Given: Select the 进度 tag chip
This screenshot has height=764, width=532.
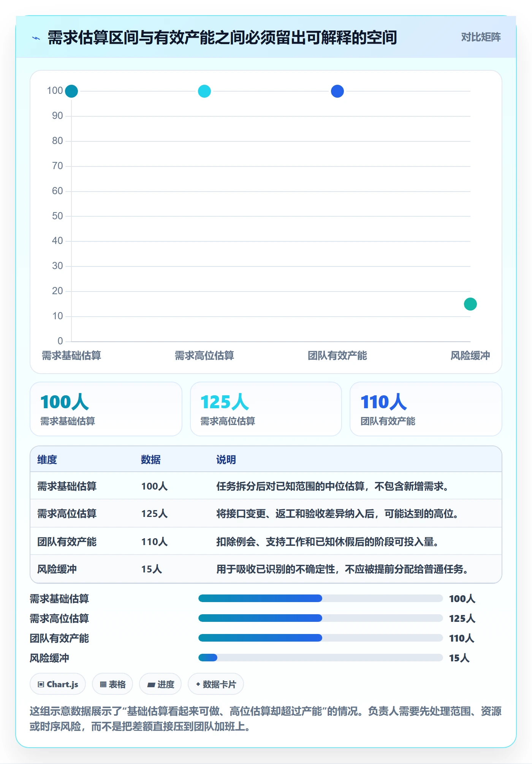Looking at the screenshot, I should pos(160,684).
